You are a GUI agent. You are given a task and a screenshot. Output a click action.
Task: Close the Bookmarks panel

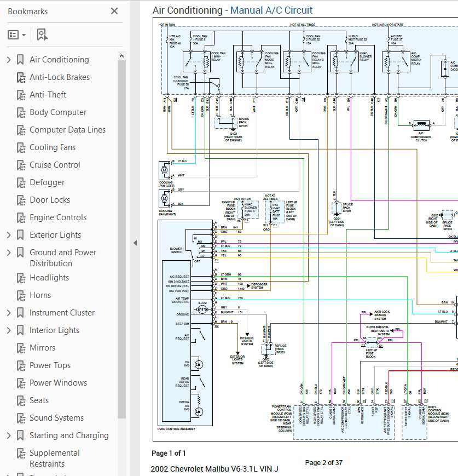(114, 12)
